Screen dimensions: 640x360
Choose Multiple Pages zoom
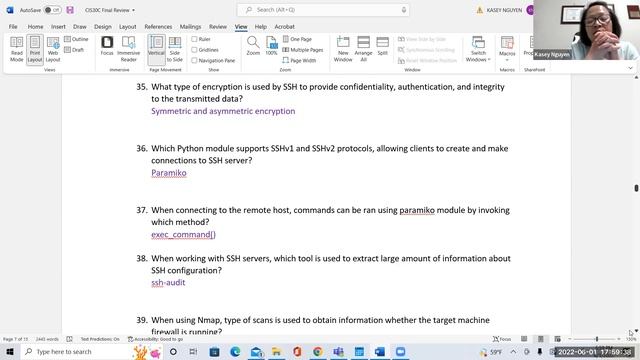303,50
